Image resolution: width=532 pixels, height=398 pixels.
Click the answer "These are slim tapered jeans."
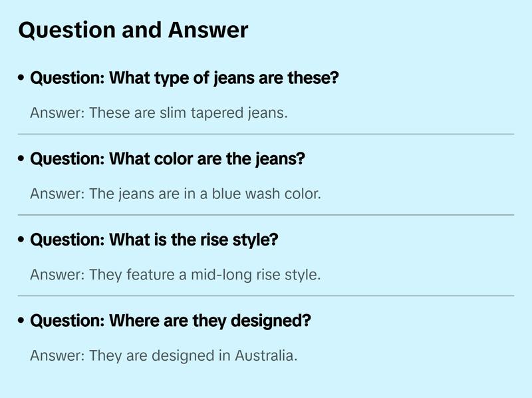pyautogui.click(x=159, y=113)
